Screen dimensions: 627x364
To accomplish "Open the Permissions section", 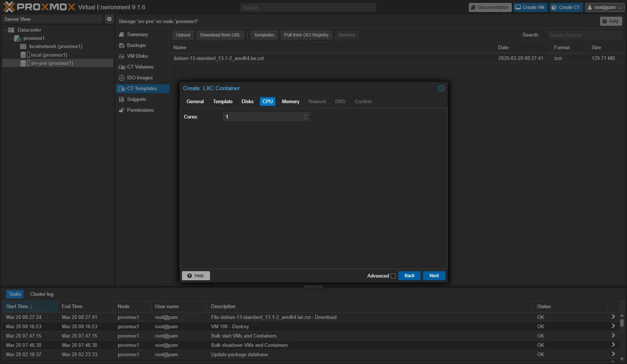I will click(140, 110).
